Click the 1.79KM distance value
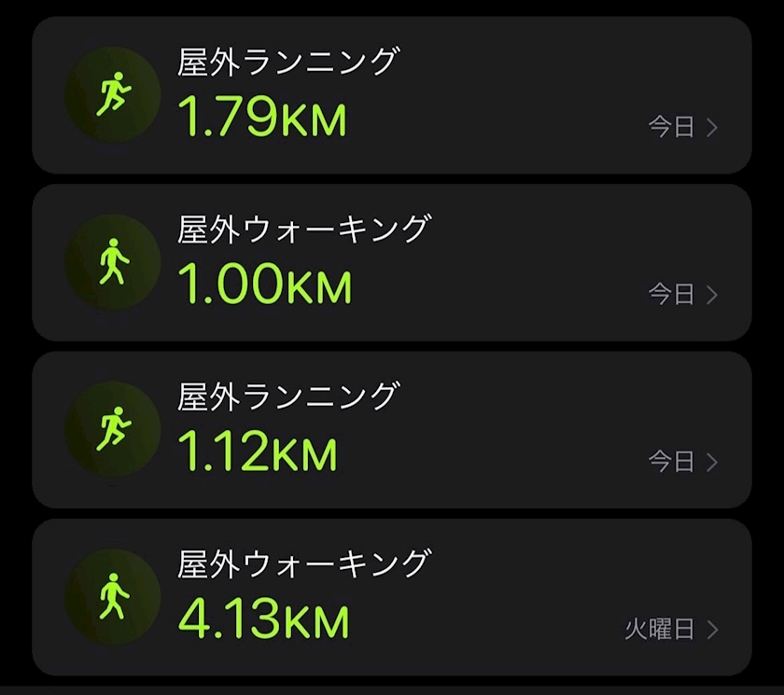 (262, 118)
